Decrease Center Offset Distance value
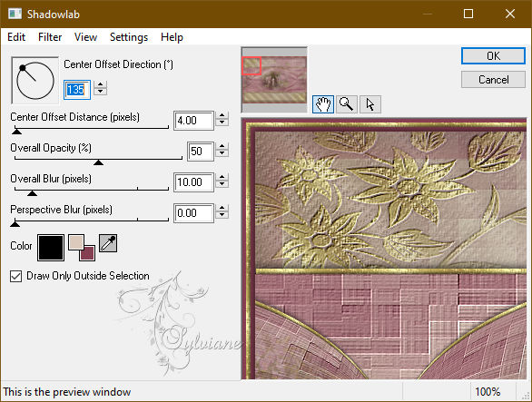 [222, 123]
